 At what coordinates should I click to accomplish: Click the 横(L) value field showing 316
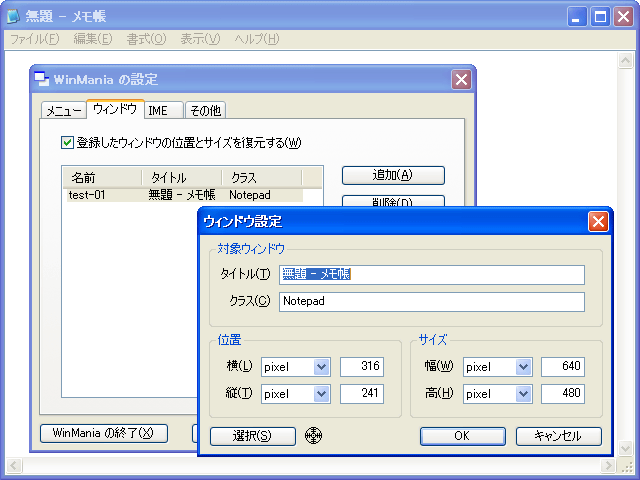point(362,367)
